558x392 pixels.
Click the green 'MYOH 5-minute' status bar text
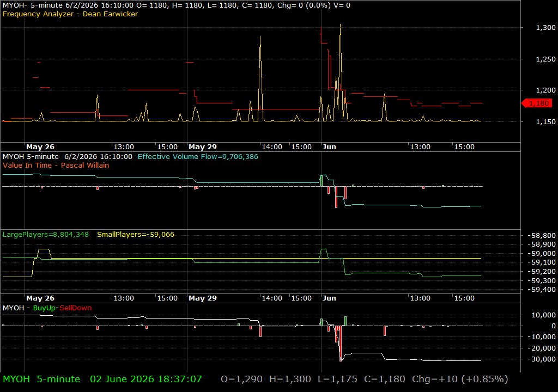click(x=41, y=379)
